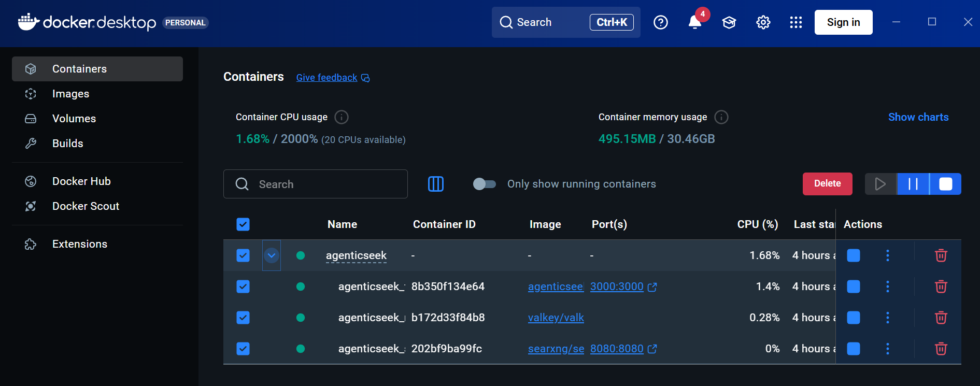Open external link icon beside port 8080:8080
Image resolution: width=980 pixels, height=386 pixels.
652,349
